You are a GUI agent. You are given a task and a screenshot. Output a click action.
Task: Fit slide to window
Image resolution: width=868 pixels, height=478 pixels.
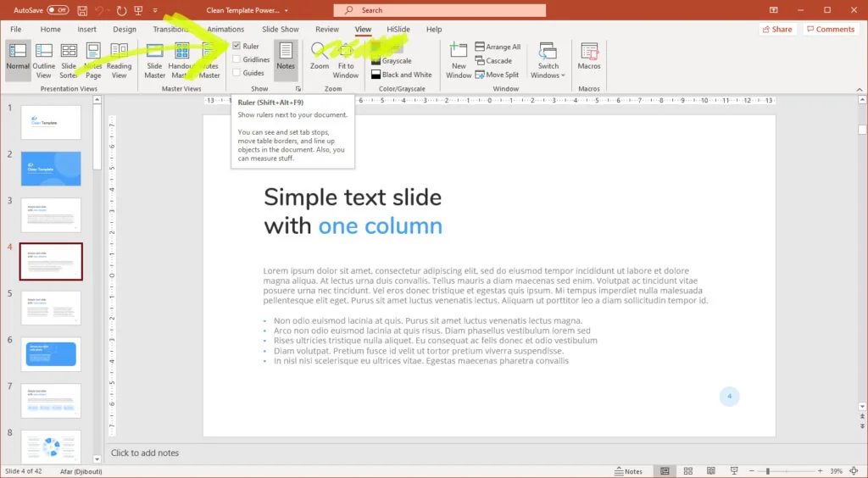click(346, 60)
